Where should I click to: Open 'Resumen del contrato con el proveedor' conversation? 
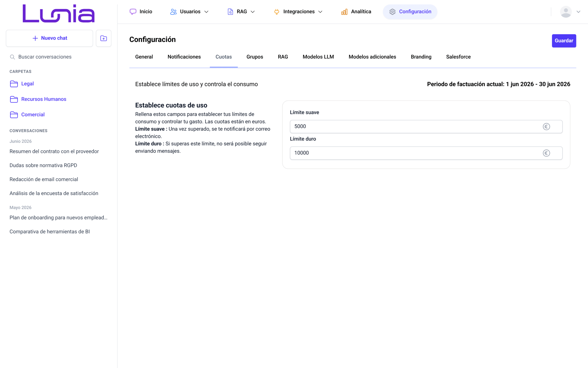coord(54,151)
